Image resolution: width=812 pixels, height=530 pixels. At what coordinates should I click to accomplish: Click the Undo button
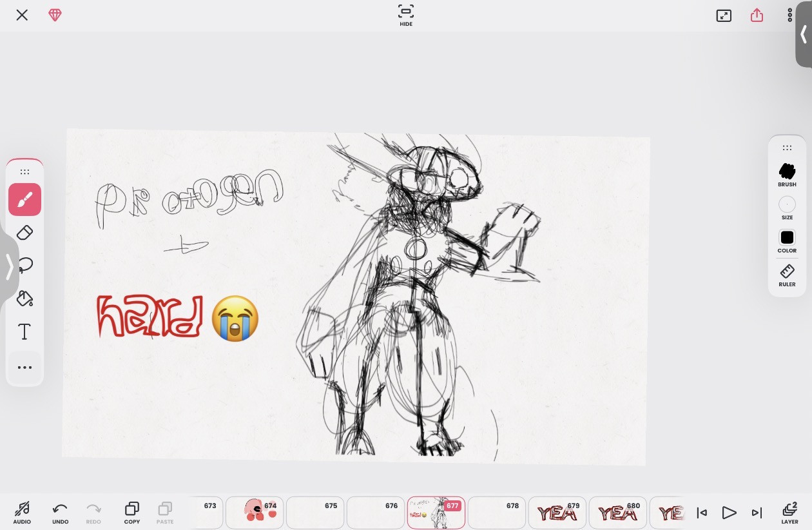point(60,512)
